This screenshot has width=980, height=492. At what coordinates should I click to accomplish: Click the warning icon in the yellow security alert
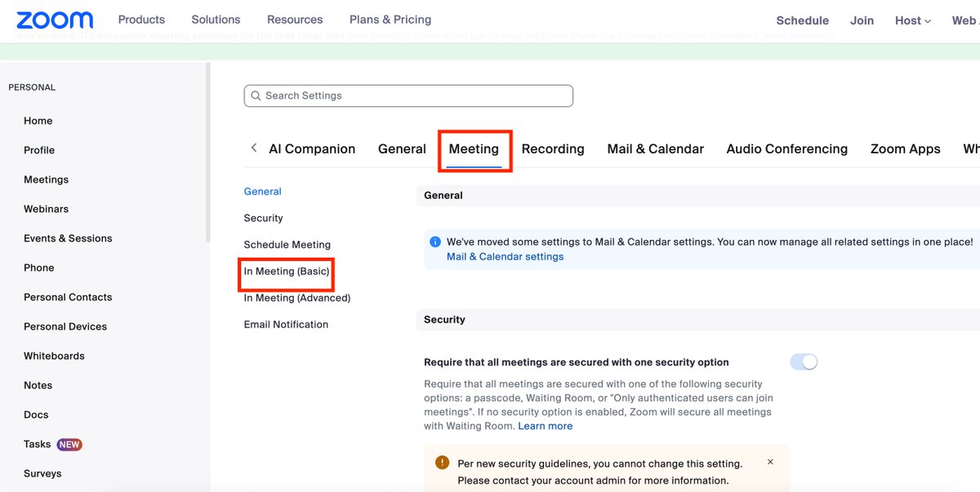click(x=442, y=462)
